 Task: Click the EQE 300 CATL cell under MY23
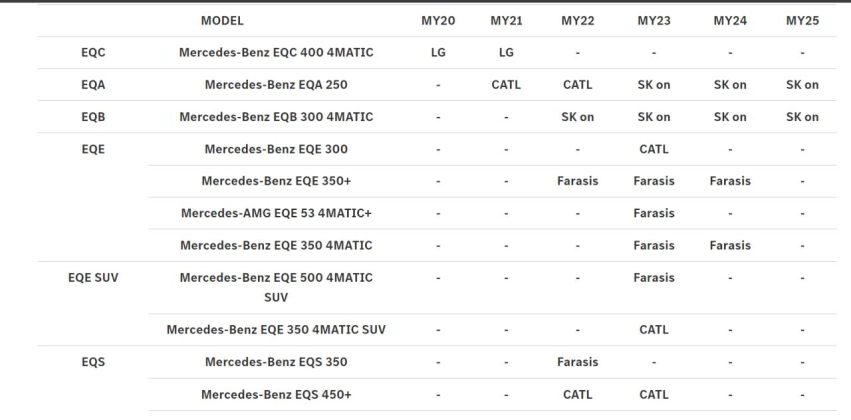click(x=653, y=149)
